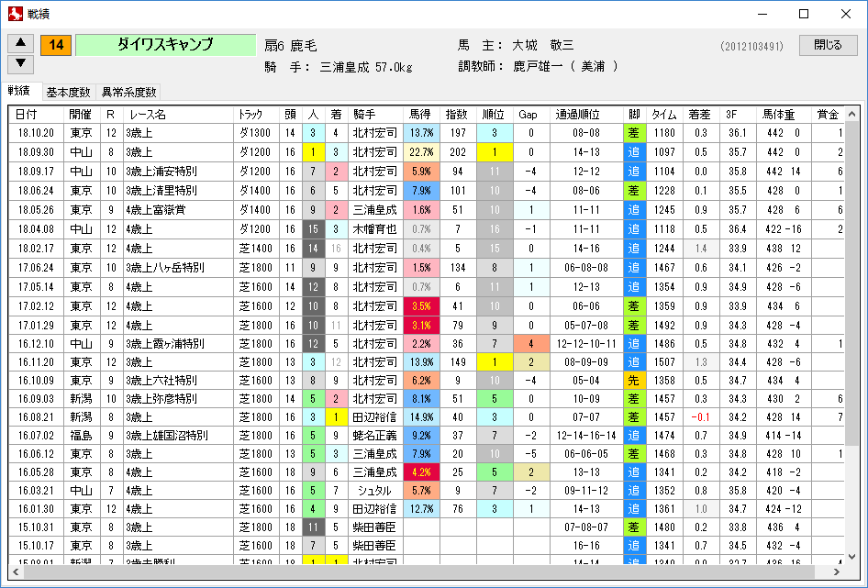Sort by the 日付 column header
The image size is (868, 588).
[37, 115]
